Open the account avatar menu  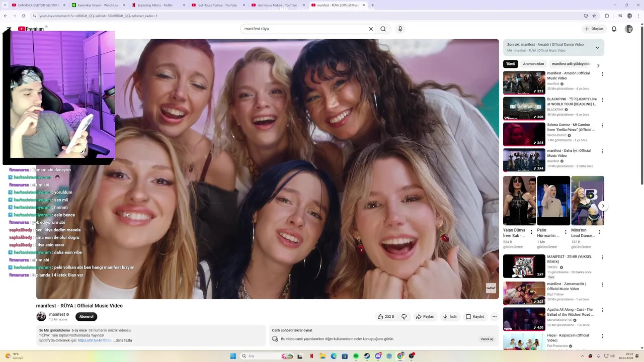(x=629, y=29)
